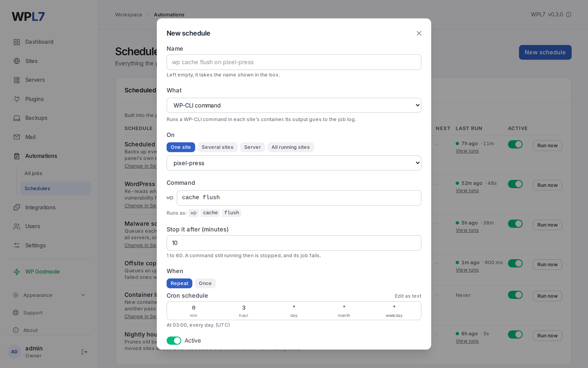Click the Workspace breadcrumb link
This screenshot has width=588, height=368.
pos(129,15)
